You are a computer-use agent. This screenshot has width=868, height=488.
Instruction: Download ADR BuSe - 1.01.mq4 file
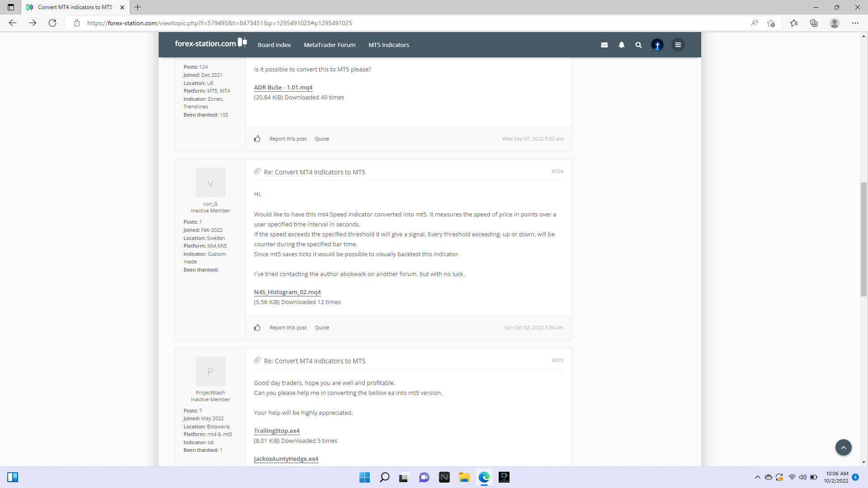[283, 88]
